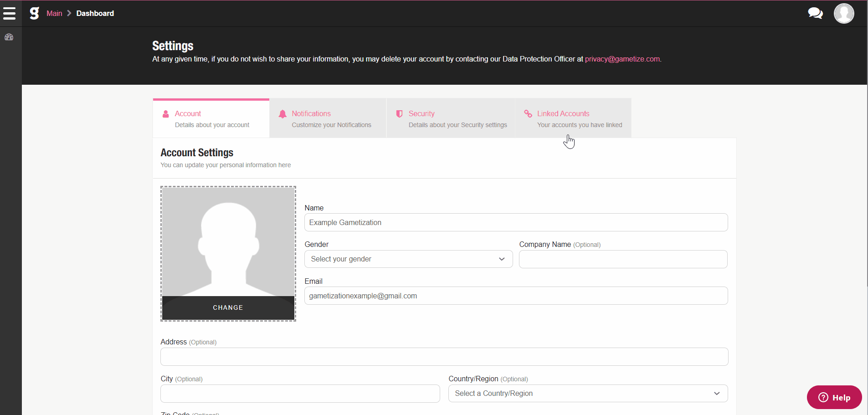Click the Security shield icon
Screen dimensions: 868x415
[399, 114]
